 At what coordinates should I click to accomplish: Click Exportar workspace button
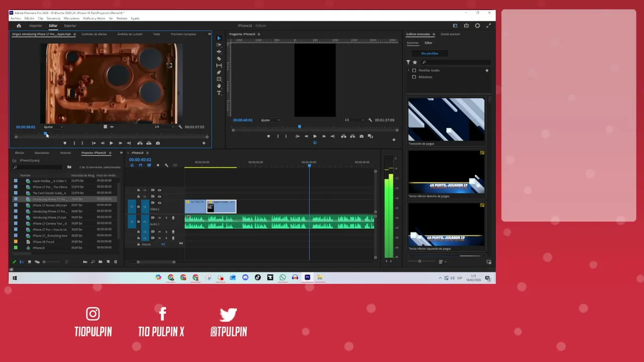point(70,26)
